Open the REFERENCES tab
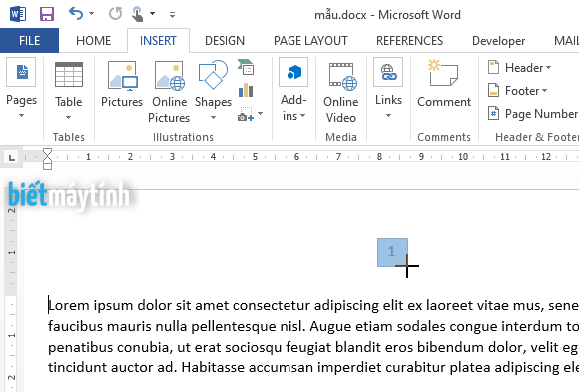Screen dimensions: 579x392 click(x=409, y=40)
